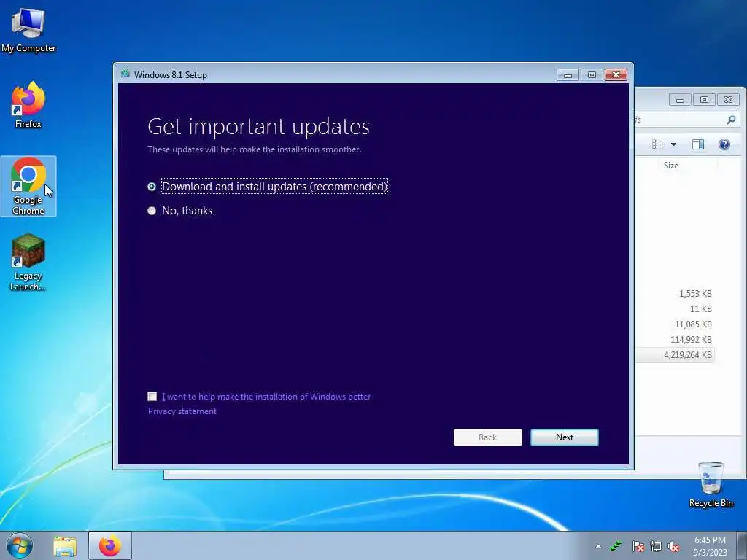Viewport: 747px width, 560px height.
Task: Select the Google Chrome desktop shortcut
Action: 28,186
